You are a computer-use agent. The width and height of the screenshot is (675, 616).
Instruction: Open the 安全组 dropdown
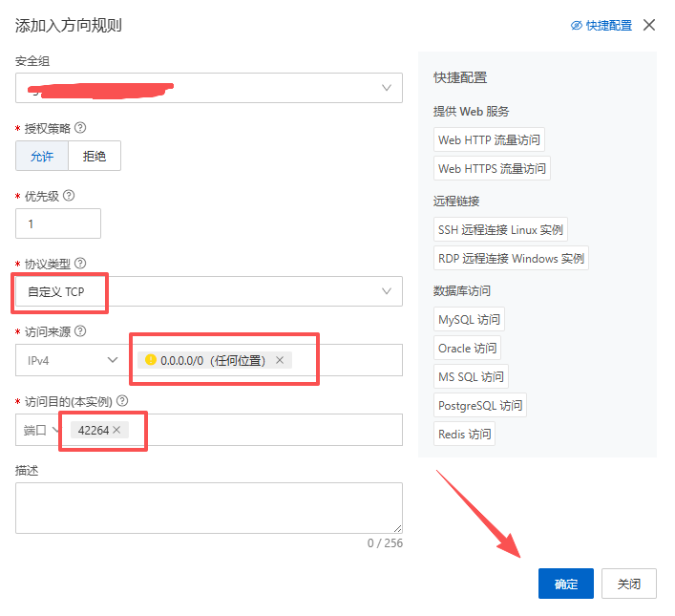208,88
